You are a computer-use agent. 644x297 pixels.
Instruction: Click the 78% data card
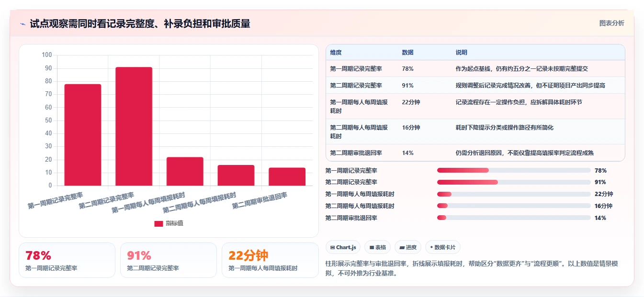pos(67,260)
